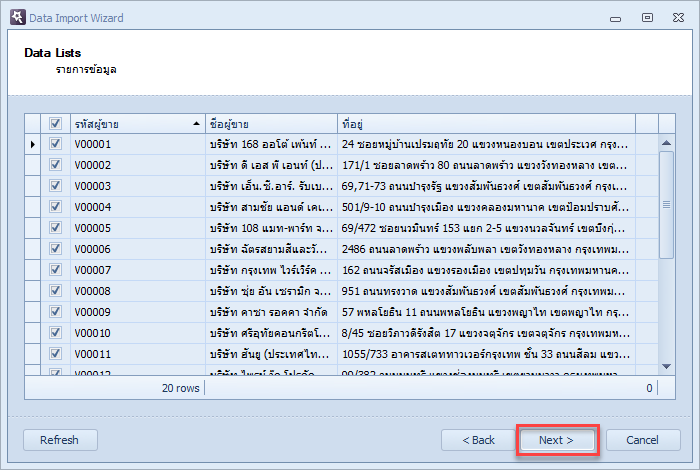Click the vertical scrollbar thumb
Image resolution: width=700 pixels, height=470 pixels.
coord(667,204)
